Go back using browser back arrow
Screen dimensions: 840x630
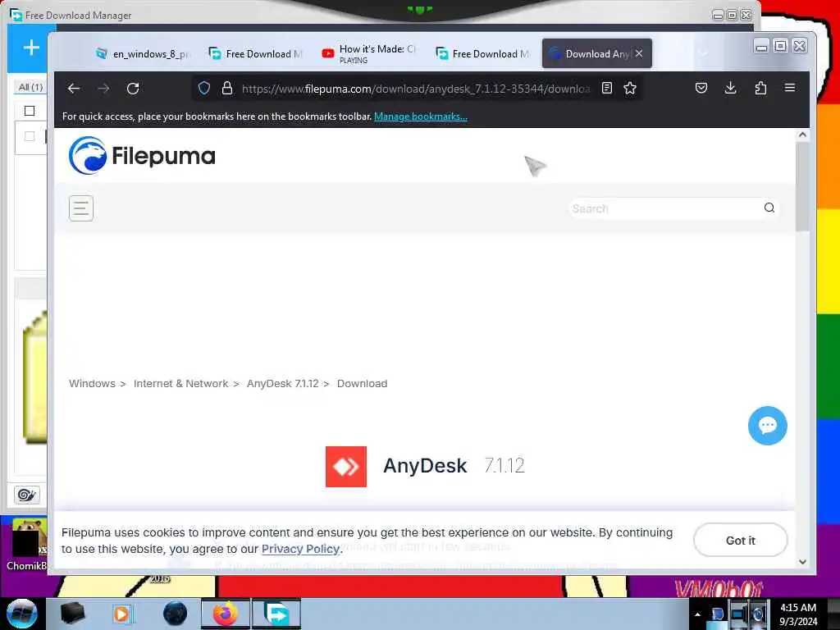pyautogui.click(x=74, y=89)
